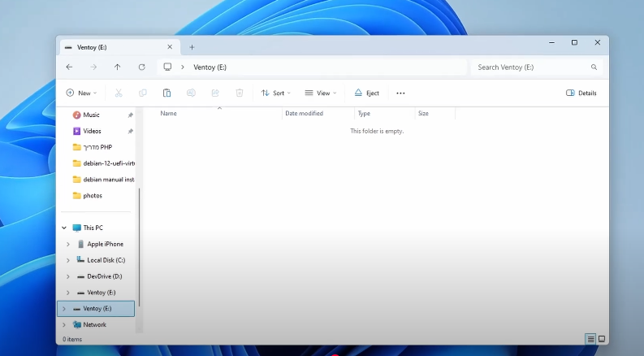Unpin Music from Quick access
Screen dimensions: 644x356
pyautogui.click(x=130, y=115)
